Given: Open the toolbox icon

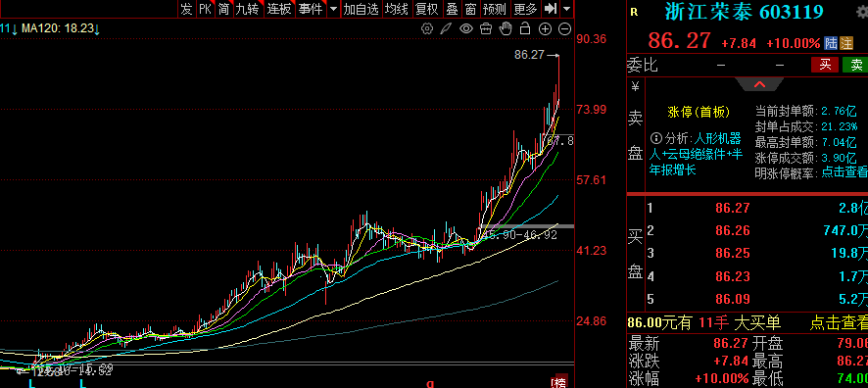Looking at the screenshot, I should click(x=486, y=28).
